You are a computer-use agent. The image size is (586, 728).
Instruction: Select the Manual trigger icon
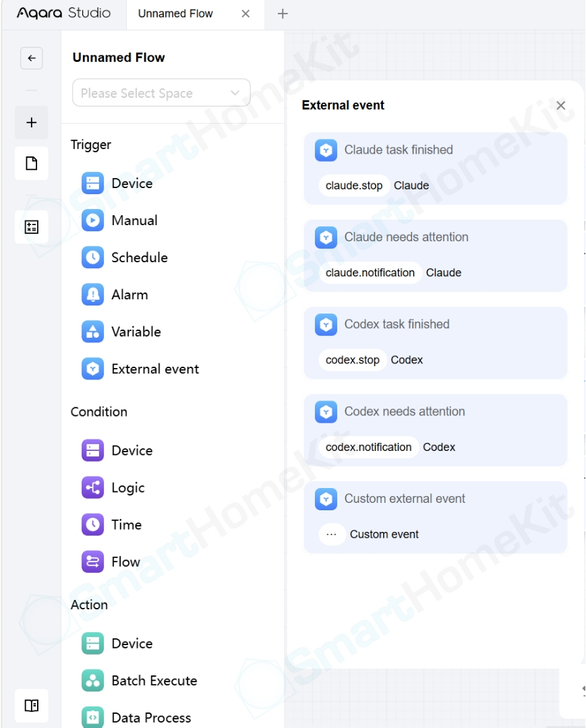pos(93,220)
